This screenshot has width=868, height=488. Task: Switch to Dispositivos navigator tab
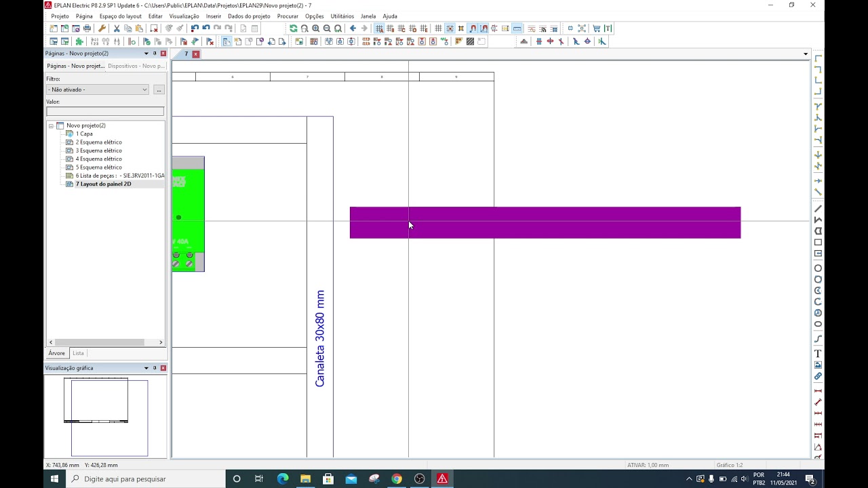pos(136,66)
